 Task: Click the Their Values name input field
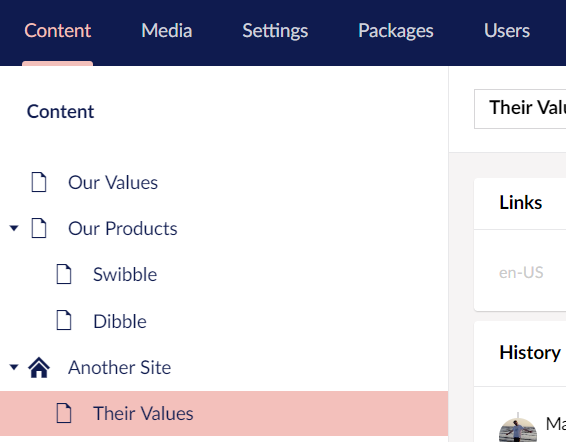coord(520,109)
